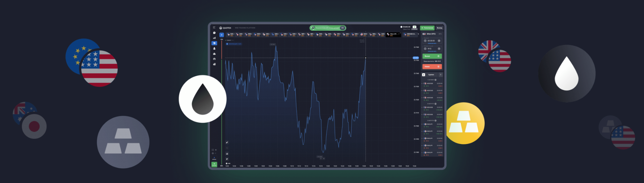Click the 23.7560 price axis label

pos(416,47)
